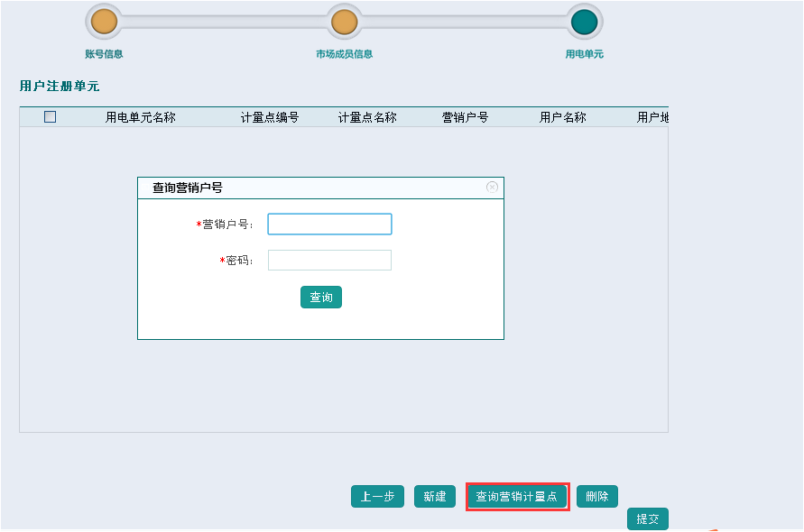The height and width of the screenshot is (532, 804).
Task: Submit the form with the 提交 button
Action: (x=647, y=519)
